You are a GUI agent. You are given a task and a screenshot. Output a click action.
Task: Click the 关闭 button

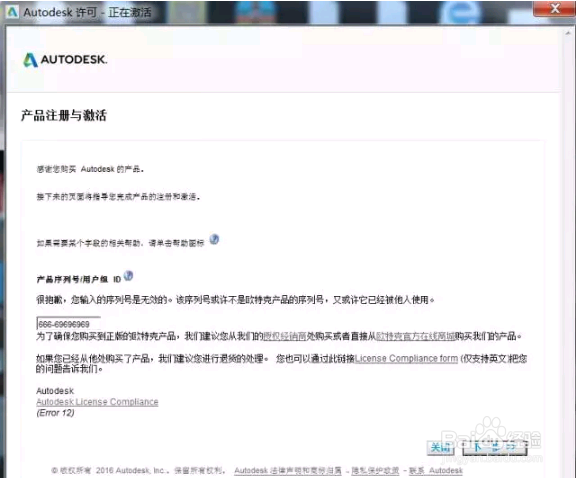(x=440, y=448)
